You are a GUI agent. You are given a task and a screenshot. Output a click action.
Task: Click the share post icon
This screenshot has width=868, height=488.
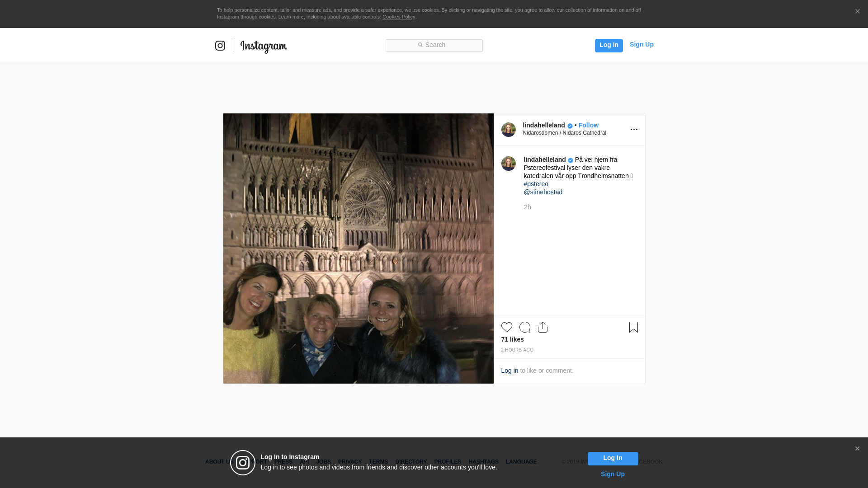[x=542, y=327]
